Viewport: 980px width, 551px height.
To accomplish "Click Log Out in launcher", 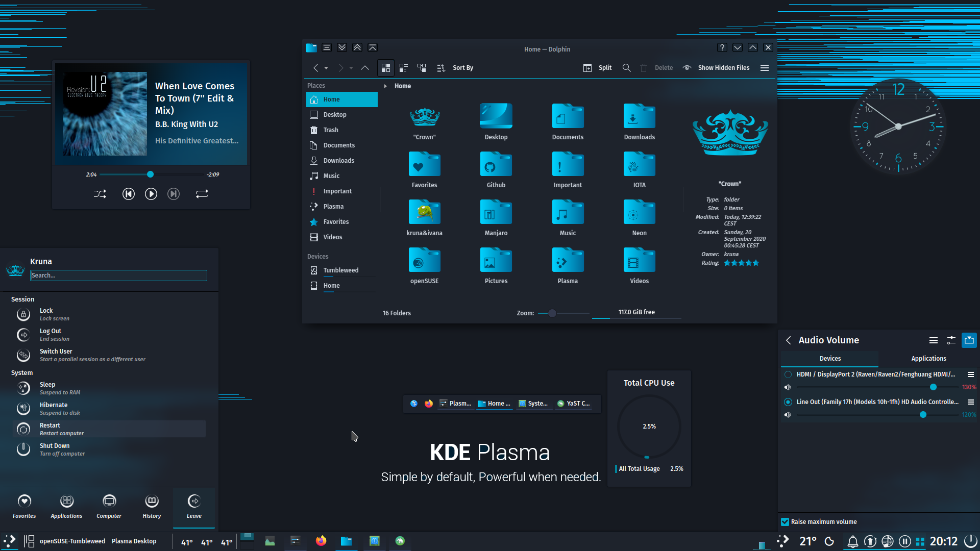I will pos(109,335).
